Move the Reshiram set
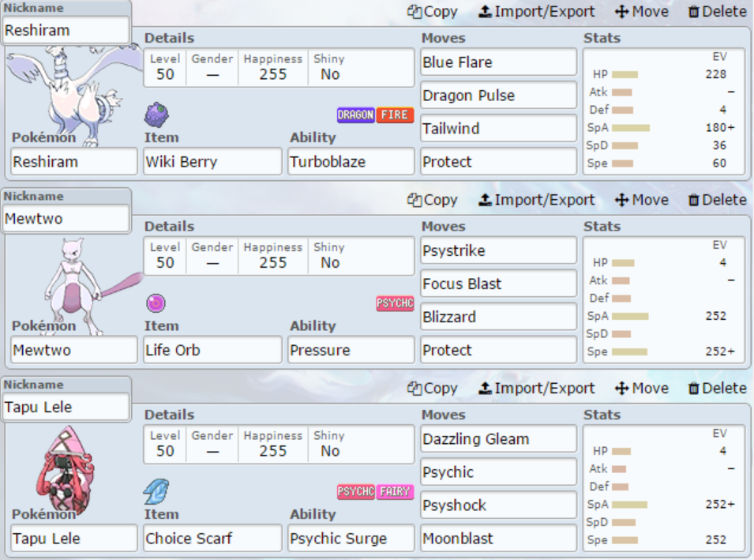Viewport: 754px width, 560px height. pos(641,12)
